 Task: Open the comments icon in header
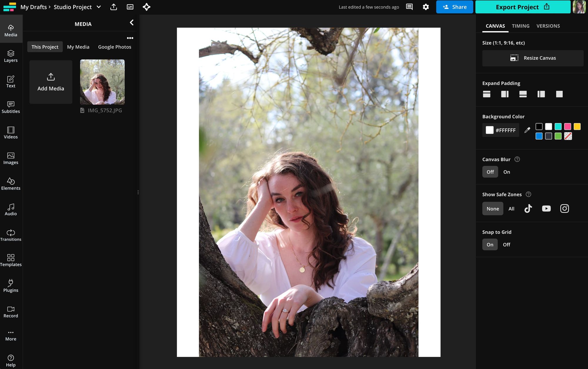(x=409, y=7)
